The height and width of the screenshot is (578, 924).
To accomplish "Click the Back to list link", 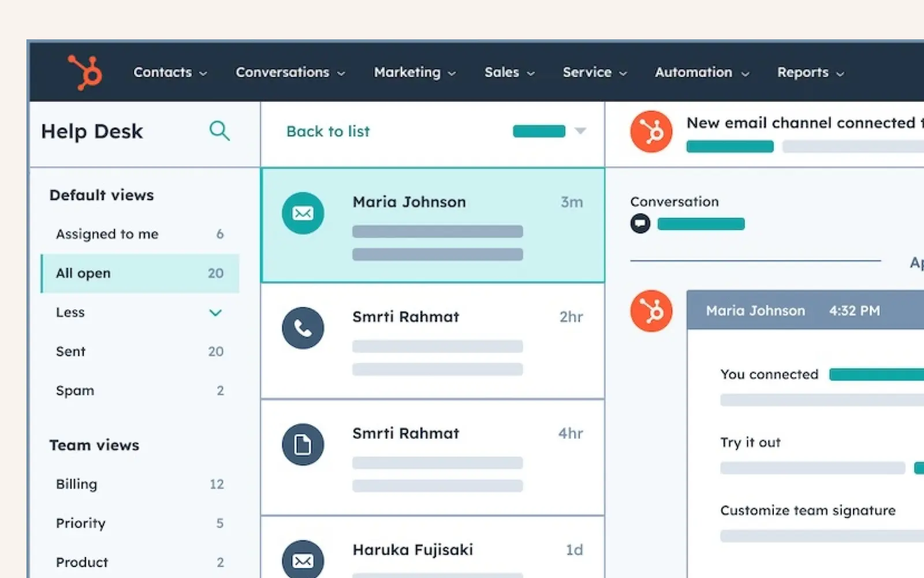I will click(328, 131).
